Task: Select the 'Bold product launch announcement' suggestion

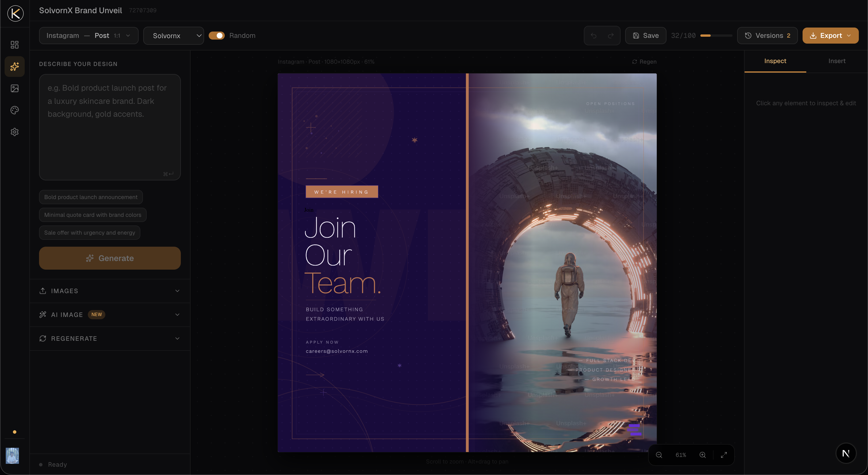Action: 91,197
